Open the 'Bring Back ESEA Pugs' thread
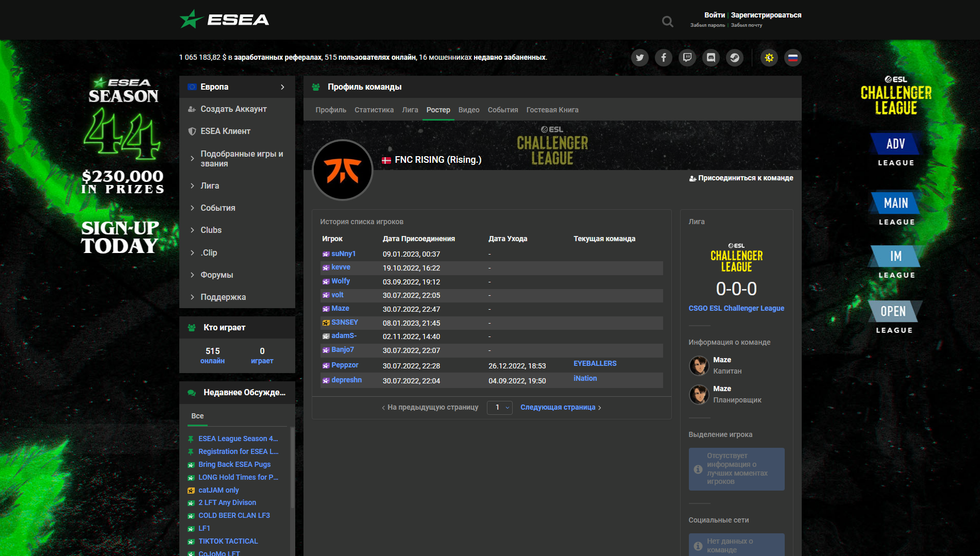 point(234,465)
